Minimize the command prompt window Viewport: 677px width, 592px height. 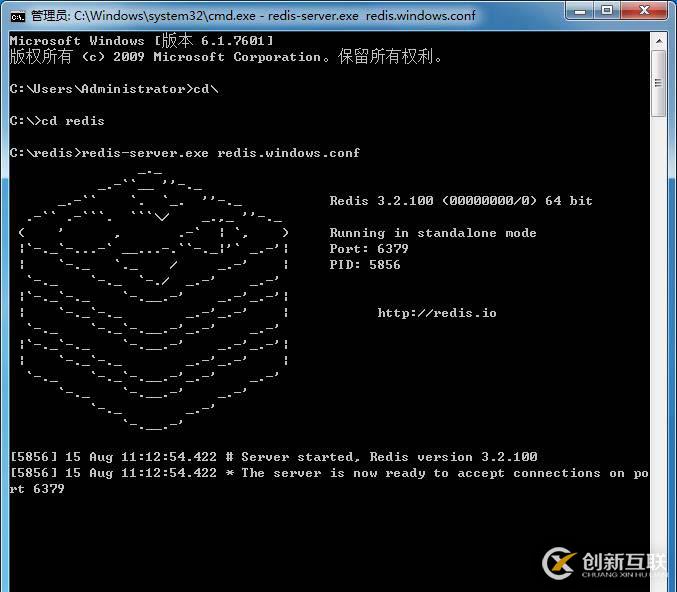(x=580, y=10)
